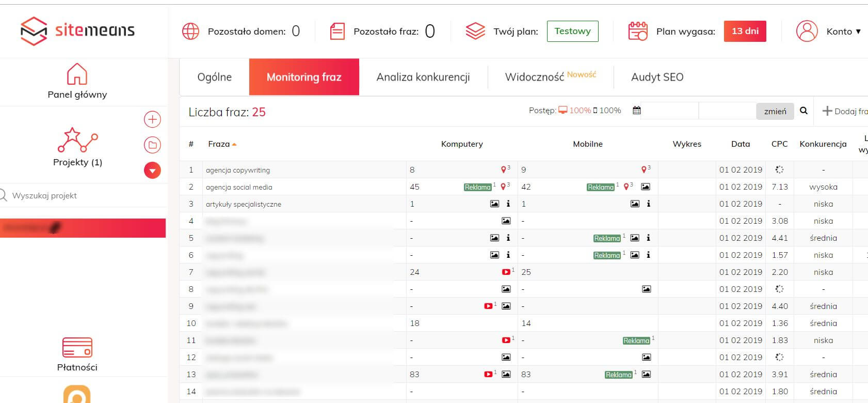Click image icon in row 3 Komputery
The width and height of the screenshot is (868, 403).
point(494,204)
